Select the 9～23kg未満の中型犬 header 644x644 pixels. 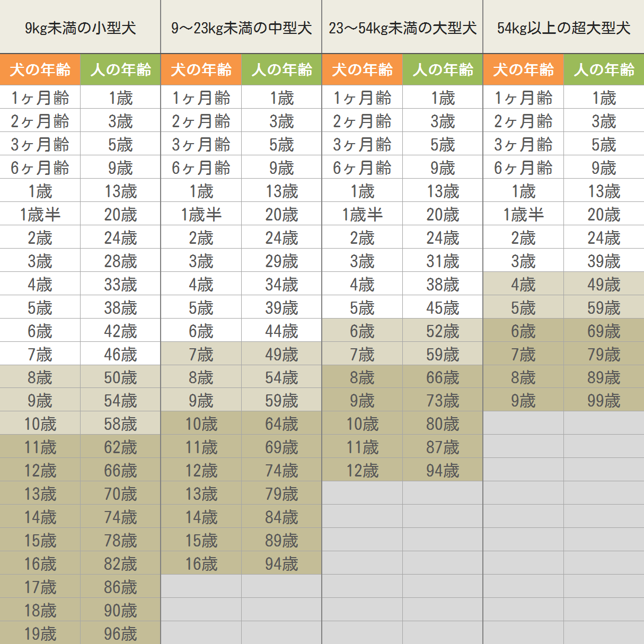click(241, 28)
